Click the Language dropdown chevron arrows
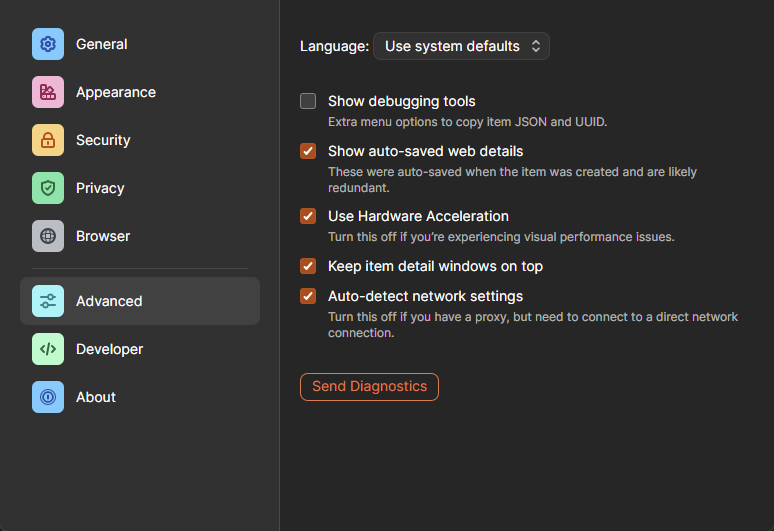The width and height of the screenshot is (774, 531). click(536, 46)
